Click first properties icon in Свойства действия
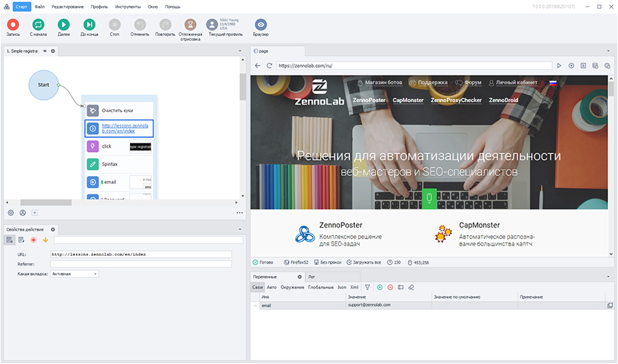 [x=9, y=240]
